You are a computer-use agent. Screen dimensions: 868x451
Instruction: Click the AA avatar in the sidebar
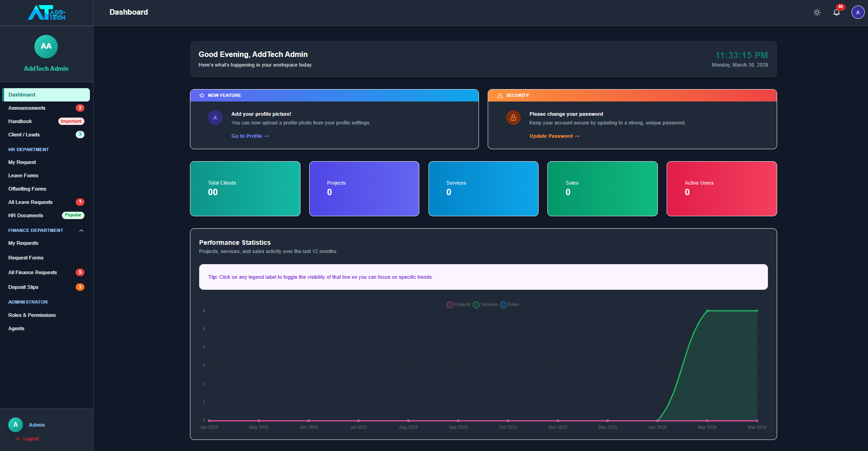tap(46, 46)
